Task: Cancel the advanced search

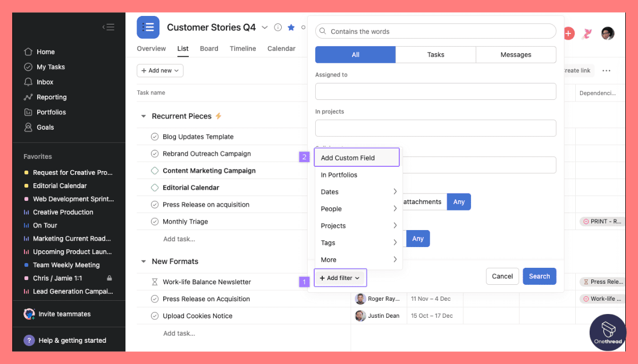Action: 502,276
